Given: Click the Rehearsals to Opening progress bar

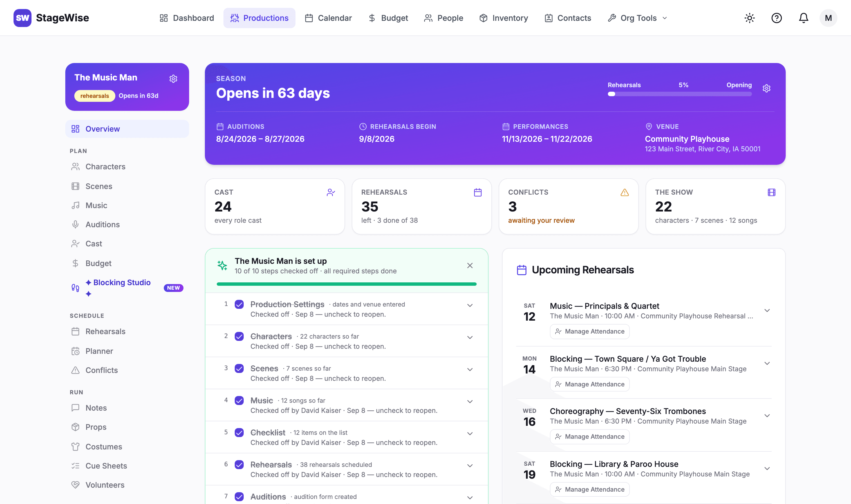Looking at the screenshot, I should click(x=679, y=94).
